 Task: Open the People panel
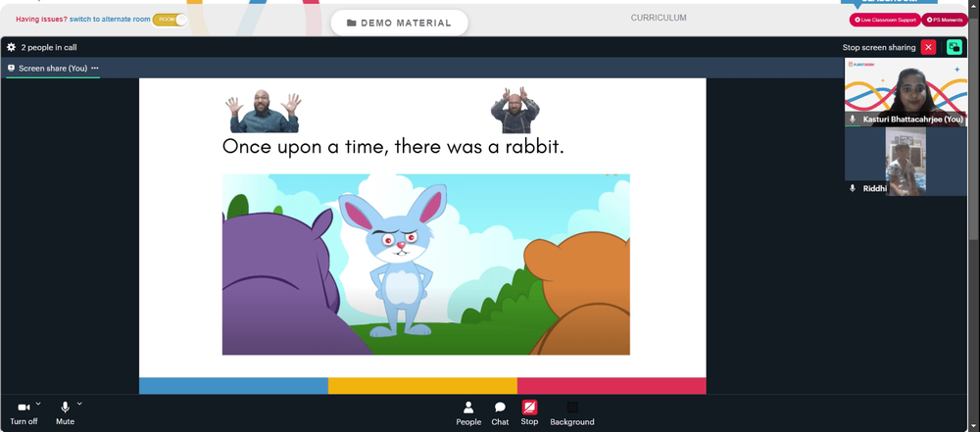click(x=468, y=413)
